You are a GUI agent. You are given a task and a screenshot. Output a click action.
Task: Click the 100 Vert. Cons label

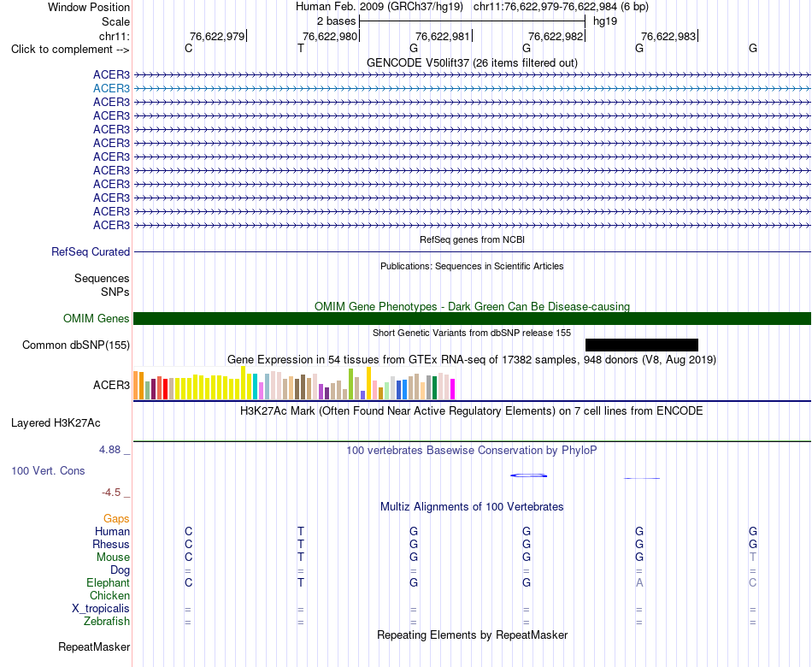[x=48, y=470]
